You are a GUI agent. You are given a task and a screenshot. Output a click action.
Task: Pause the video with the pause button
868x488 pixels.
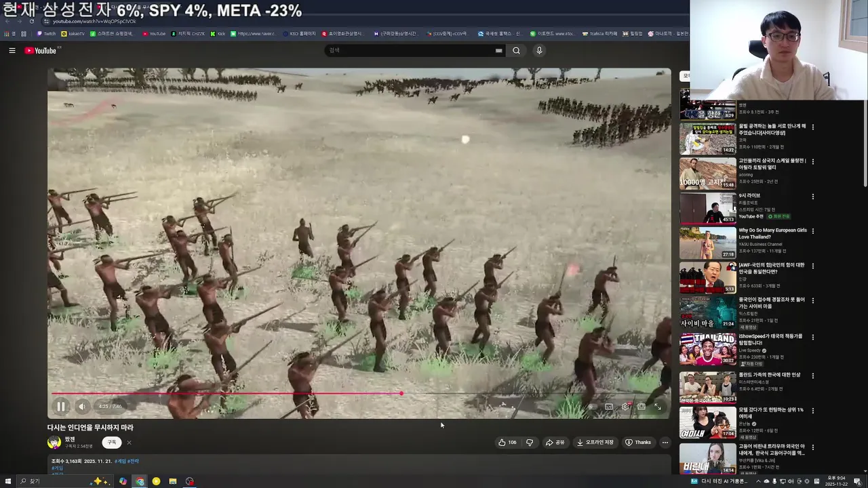[61, 407]
